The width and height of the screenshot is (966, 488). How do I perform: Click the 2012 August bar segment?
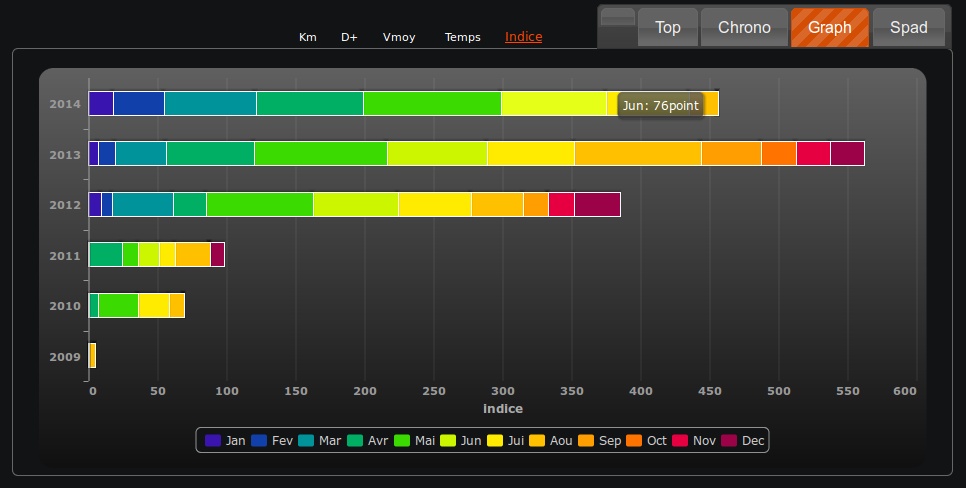497,205
